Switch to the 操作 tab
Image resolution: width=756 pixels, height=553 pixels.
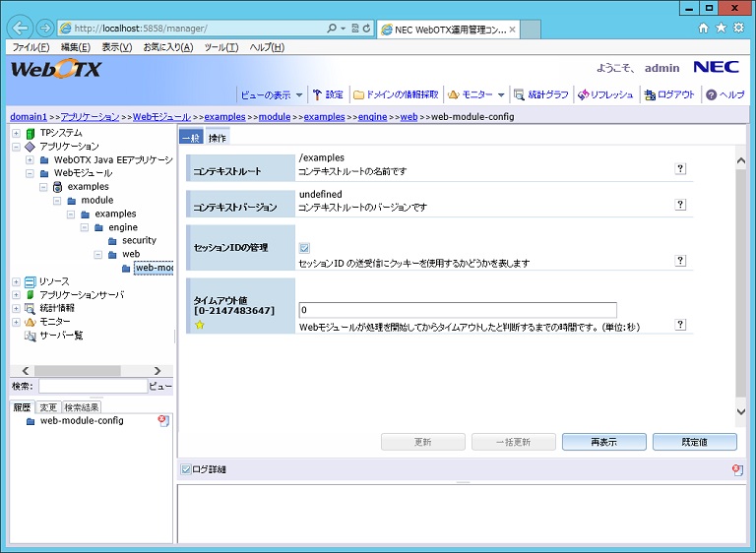click(217, 138)
